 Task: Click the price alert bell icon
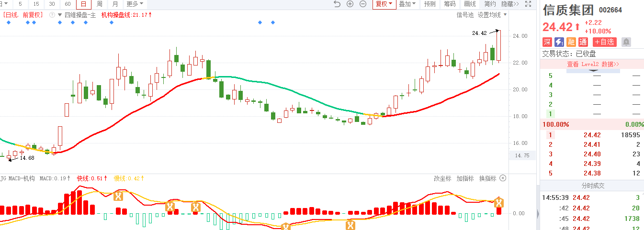[626, 42]
